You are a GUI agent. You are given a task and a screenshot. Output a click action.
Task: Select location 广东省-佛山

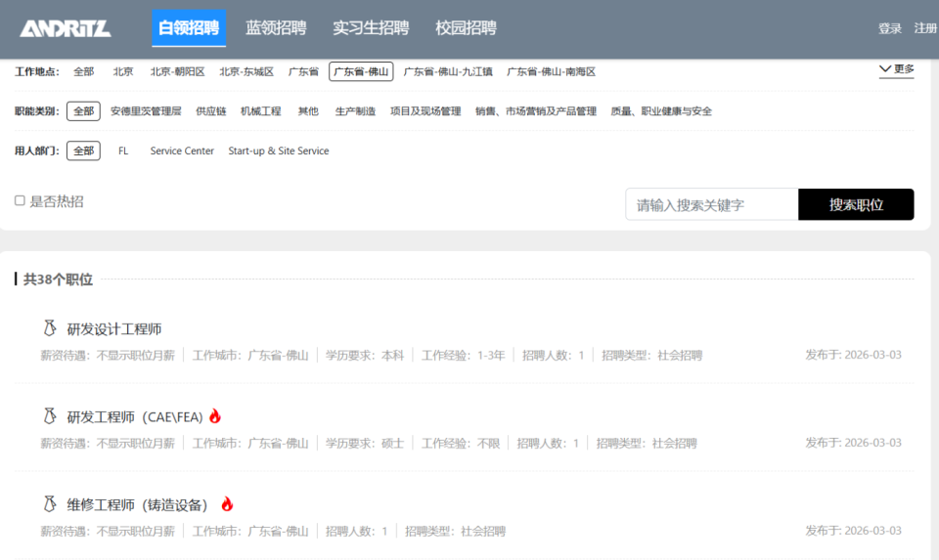361,71
